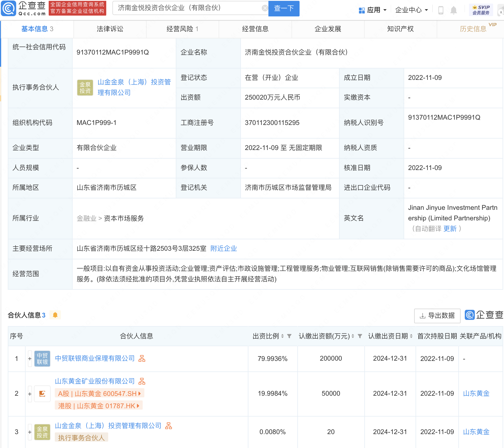
Task: Click the apps grid icon beside 应用
Action: 362,11
